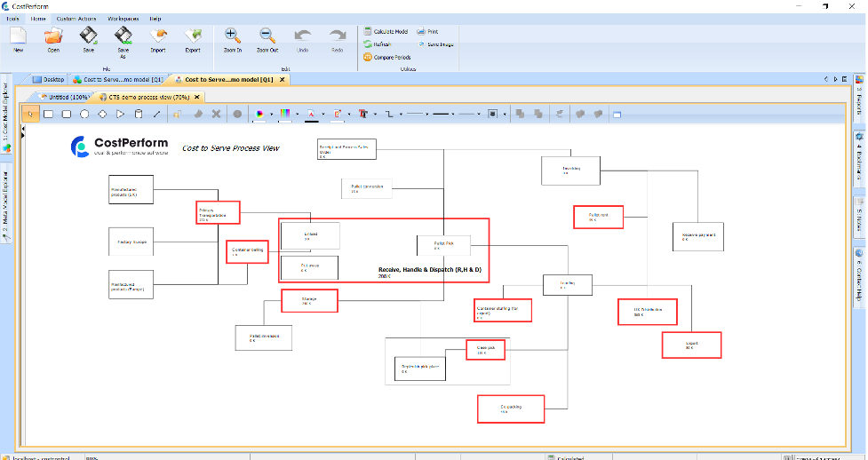Click the bring to front icon
Image resolution: width=868 pixels, height=460 pixels.
click(x=521, y=114)
